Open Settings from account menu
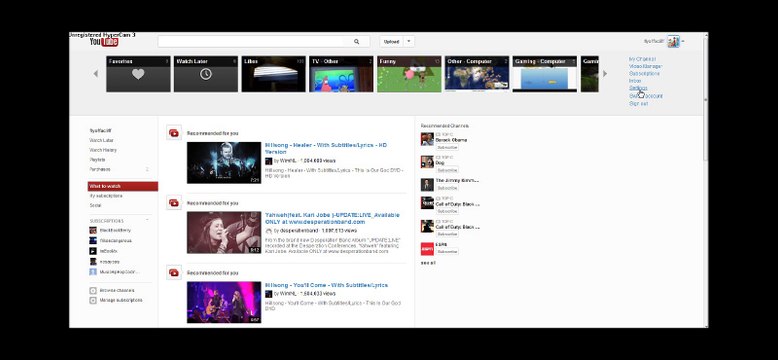This screenshot has width=778, height=360. (x=638, y=88)
